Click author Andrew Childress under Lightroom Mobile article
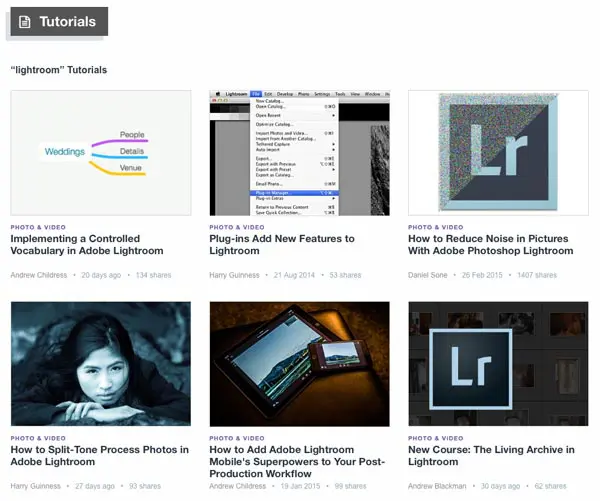The image size is (600, 501). (238, 486)
